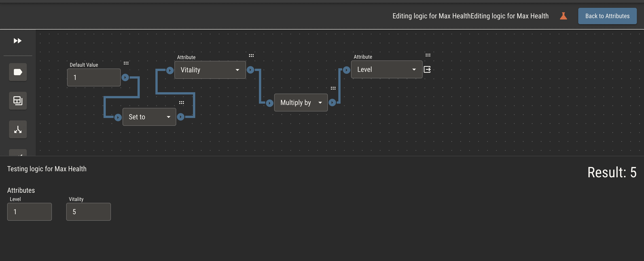The image size is (644, 261).
Task: Add a value node with the tag icon
Action: tap(18, 72)
